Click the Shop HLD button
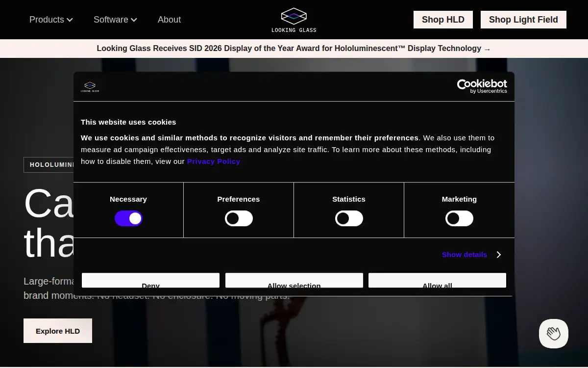 (443, 20)
